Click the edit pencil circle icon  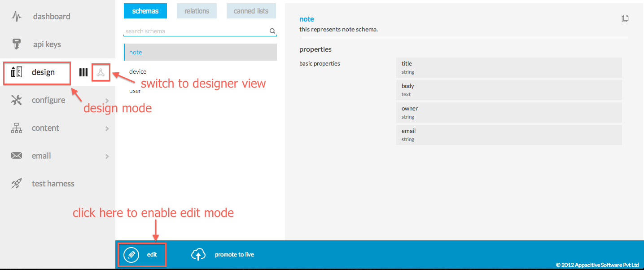click(x=131, y=255)
